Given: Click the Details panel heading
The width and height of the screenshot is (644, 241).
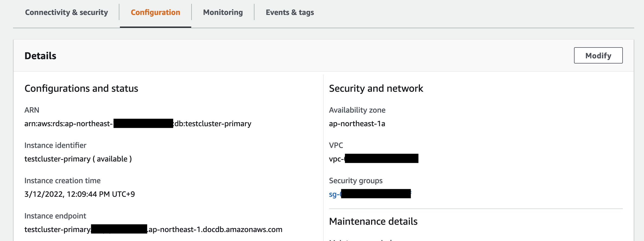Looking at the screenshot, I should [x=40, y=56].
